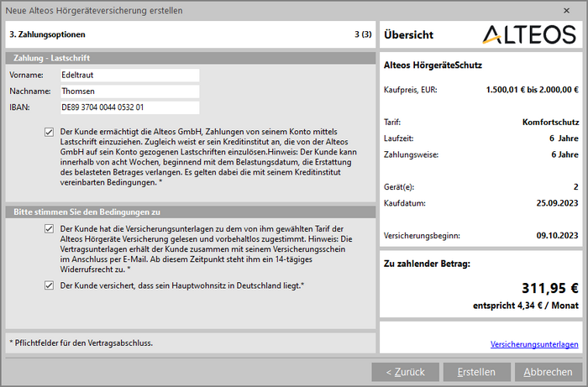Enable the Lastschrift authorization checkbox

pos(50,132)
